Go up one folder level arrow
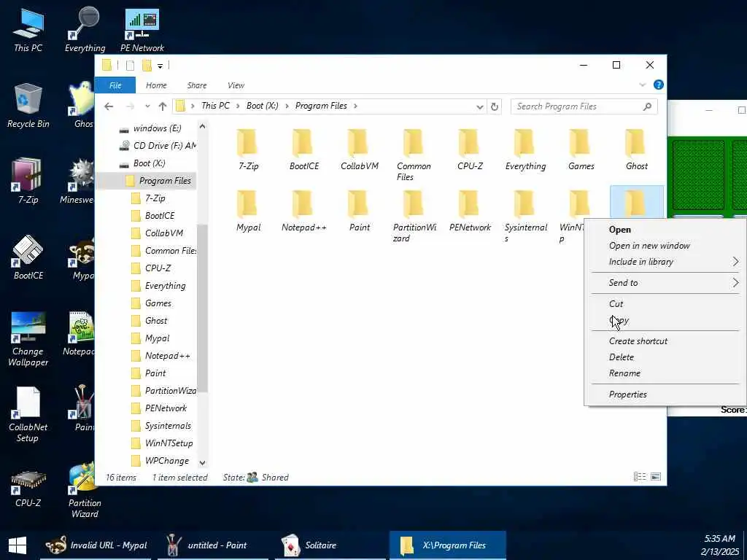Screen dimensions: 747x560 click(x=163, y=106)
